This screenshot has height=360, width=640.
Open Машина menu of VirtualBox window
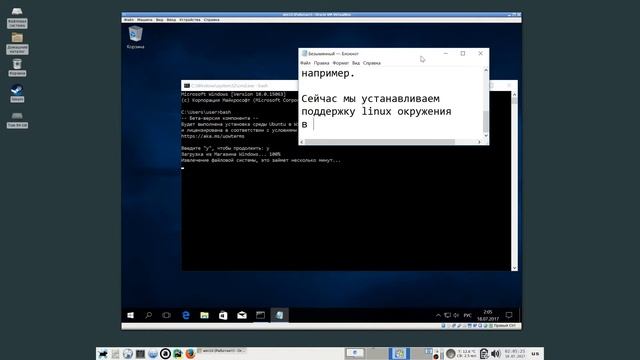(x=144, y=20)
